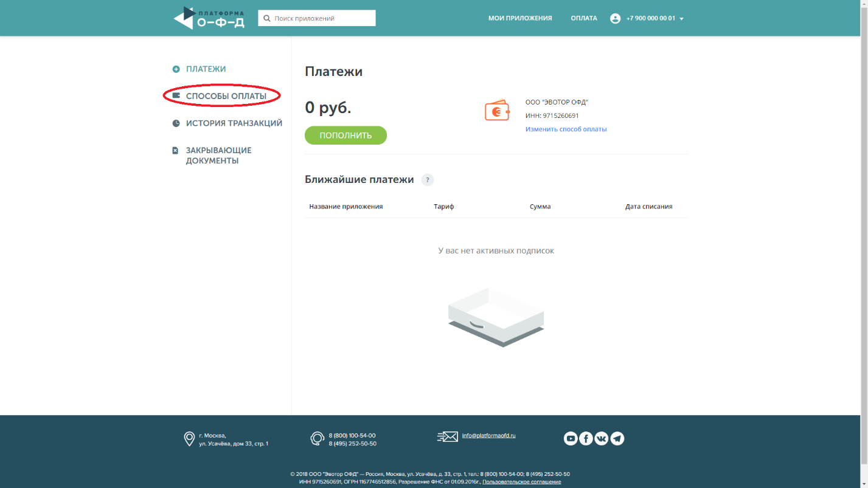868x488 pixels.
Task: Expand the account dropdown arrow next to phone number
Action: tap(681, 19)
